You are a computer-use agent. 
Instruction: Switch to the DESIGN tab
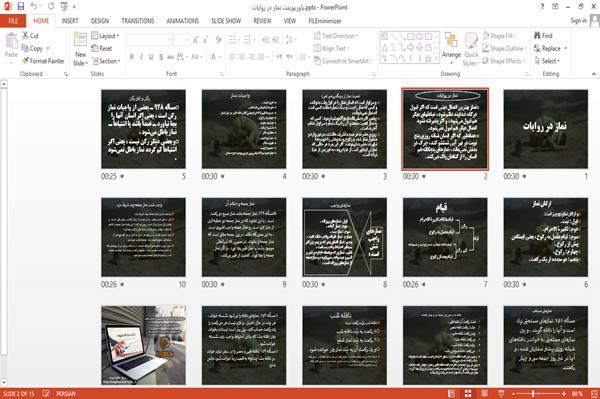pos(100,21)
